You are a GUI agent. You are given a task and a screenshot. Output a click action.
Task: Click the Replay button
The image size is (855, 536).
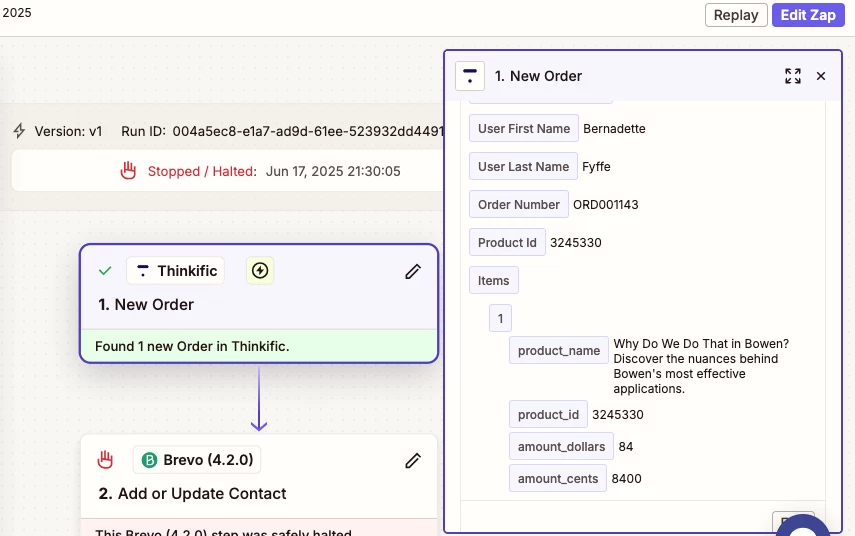736,15
